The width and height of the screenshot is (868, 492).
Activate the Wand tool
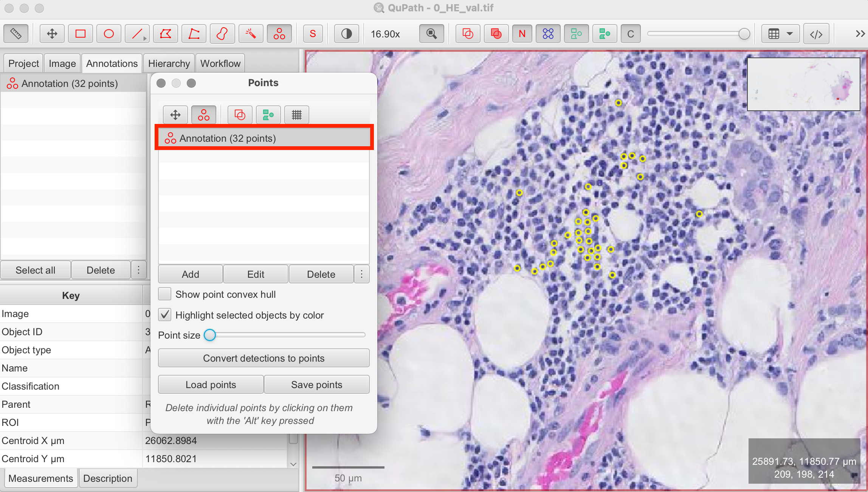(251, 34)
